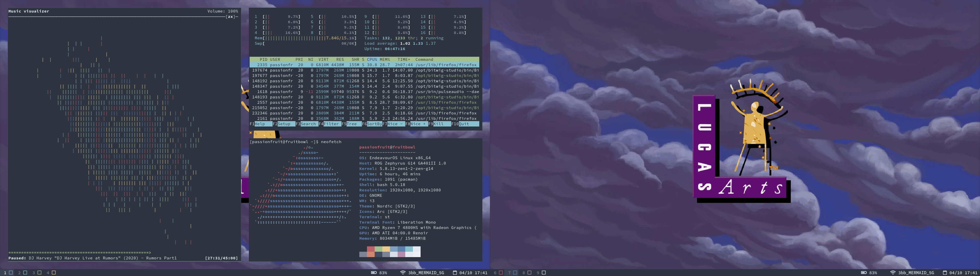Click htop F1 Help button

261,124
